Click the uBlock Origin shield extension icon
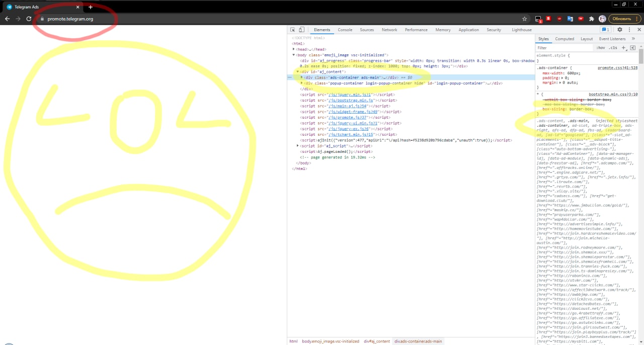The image size is (644, 345). tap(559, 19)
